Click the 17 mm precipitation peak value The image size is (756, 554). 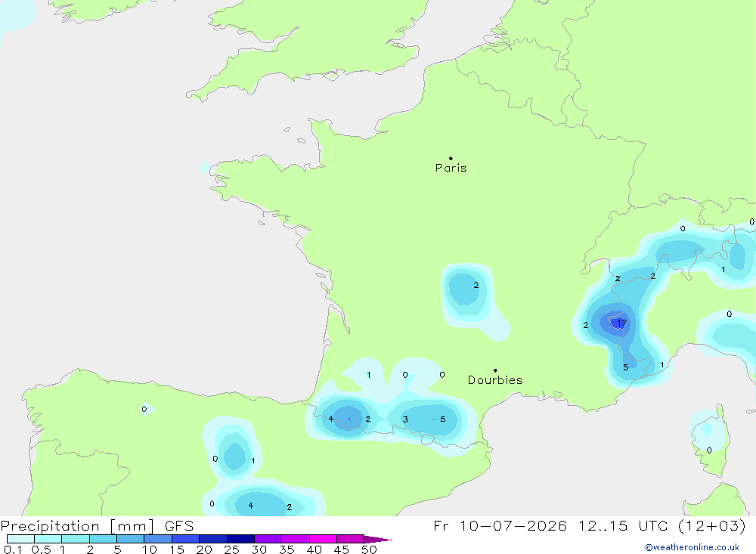pyautogui.click(x=622, y=323)
